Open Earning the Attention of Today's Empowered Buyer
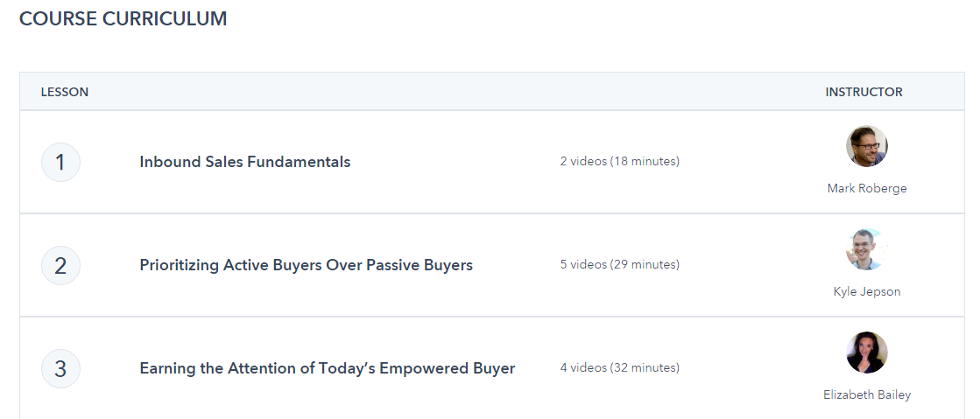 click(327, 368)
